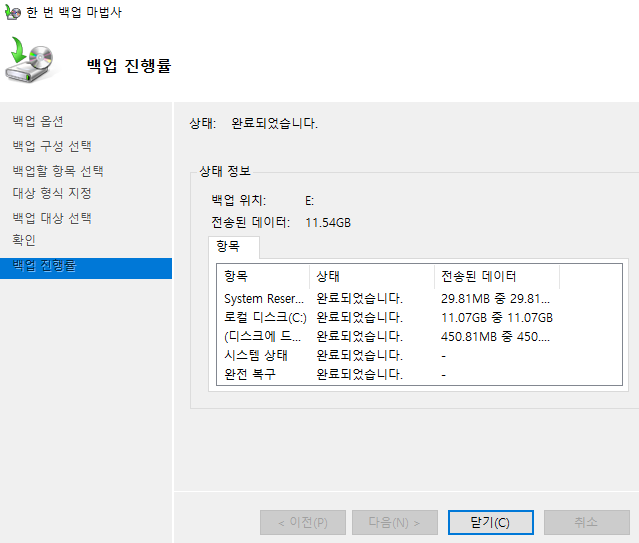The image size is (639, 543).
Task: Click the disabled 취소 button
Action: coord(586,522)
